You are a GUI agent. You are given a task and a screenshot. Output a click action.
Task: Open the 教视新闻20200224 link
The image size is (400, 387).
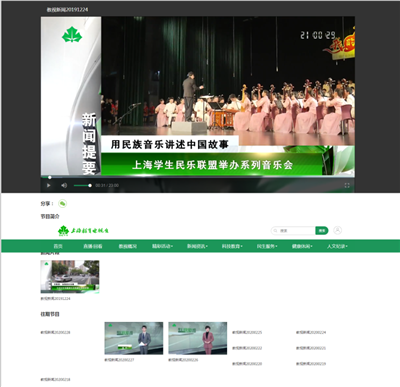311,332
